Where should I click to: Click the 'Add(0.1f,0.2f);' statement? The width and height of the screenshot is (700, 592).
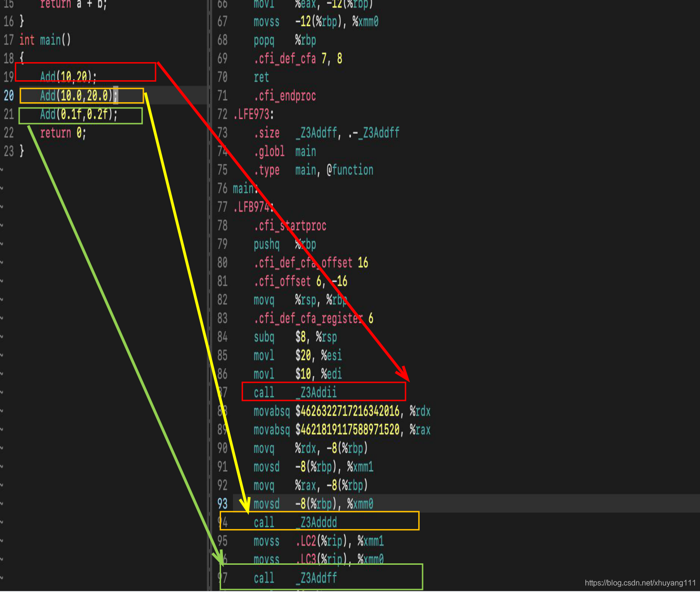[x=79, y=114]
